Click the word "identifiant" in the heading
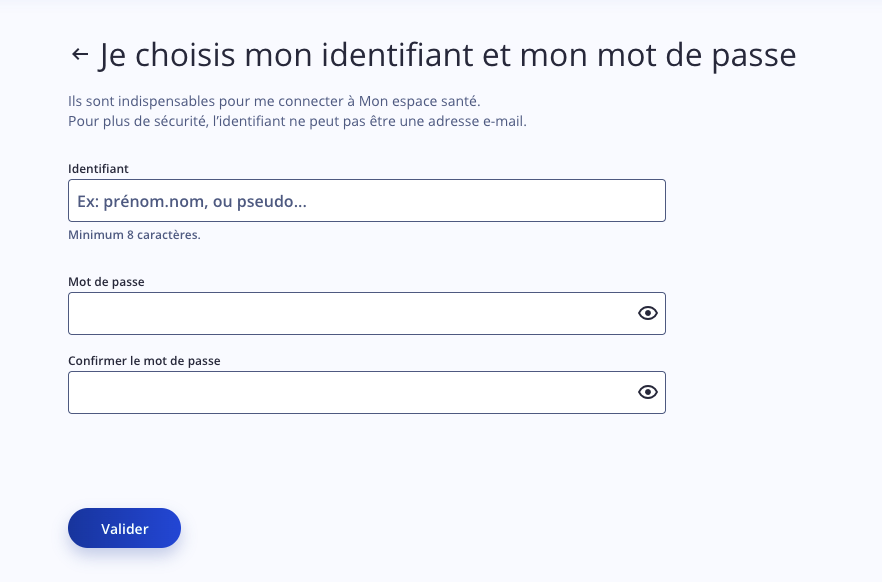Image resolution: width=882 pixels, height=582 pixels. 398,54
